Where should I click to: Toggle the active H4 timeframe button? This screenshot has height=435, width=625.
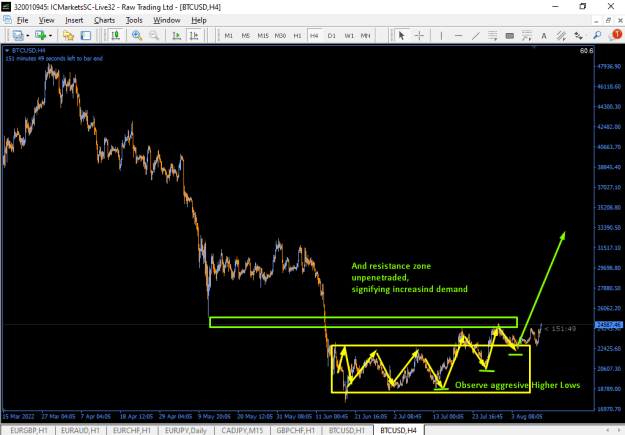pos(314,35)
